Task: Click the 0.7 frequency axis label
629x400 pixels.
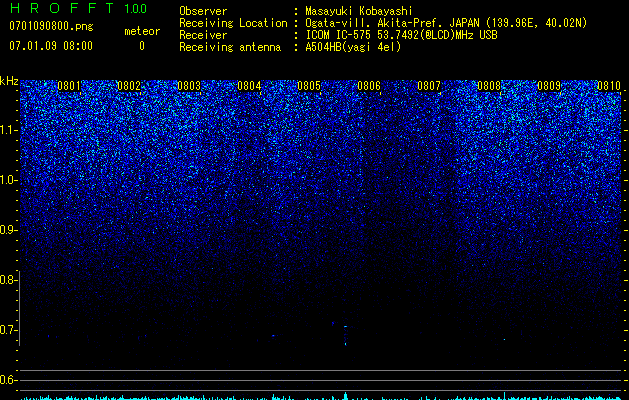Action: [8, 330]
